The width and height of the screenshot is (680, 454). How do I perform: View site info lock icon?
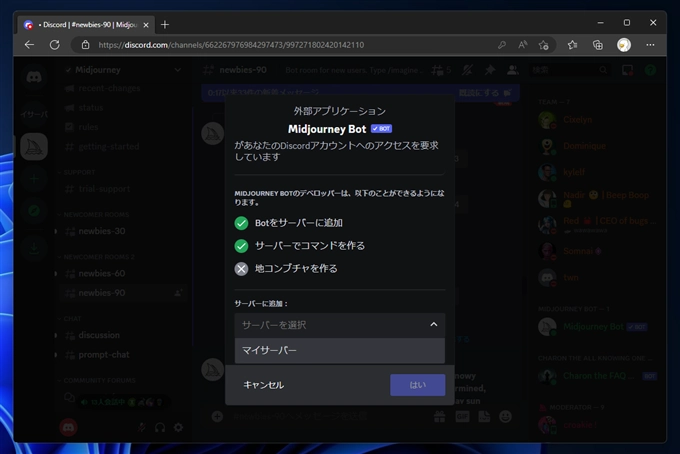point(85,45)
